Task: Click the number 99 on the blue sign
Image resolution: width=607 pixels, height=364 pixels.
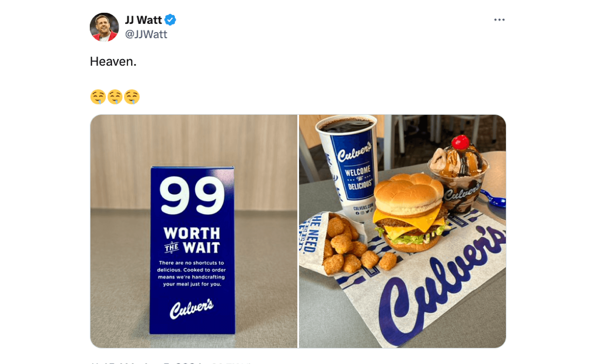Action: coord(192,196)
